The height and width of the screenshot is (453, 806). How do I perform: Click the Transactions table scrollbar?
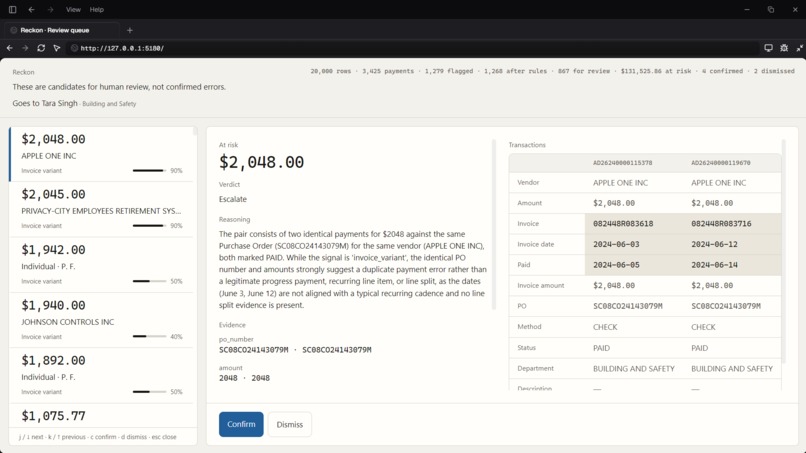coord(783,252)
